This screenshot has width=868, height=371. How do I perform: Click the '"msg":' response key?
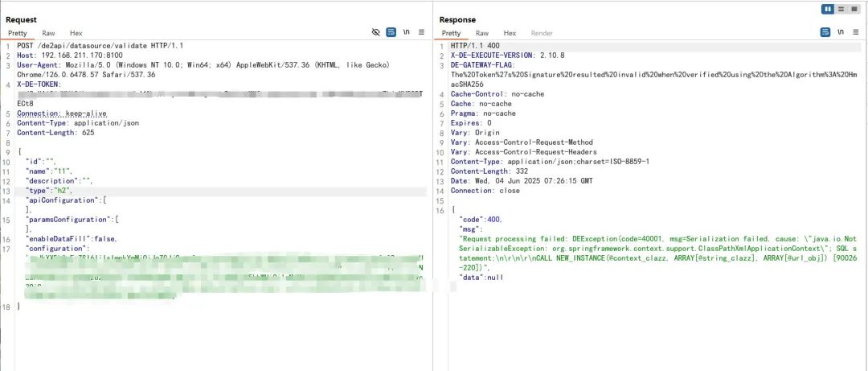click(x=472, y=229)
